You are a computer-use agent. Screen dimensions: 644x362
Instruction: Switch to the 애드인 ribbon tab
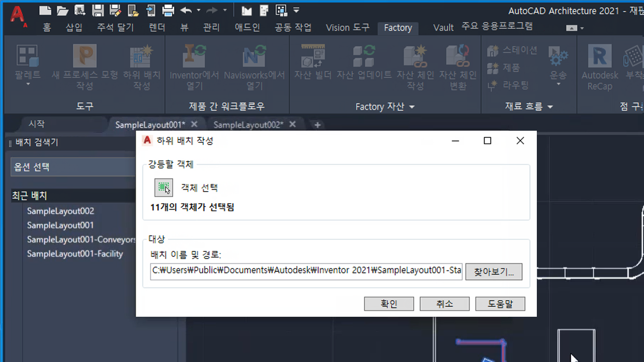(248, 28)
